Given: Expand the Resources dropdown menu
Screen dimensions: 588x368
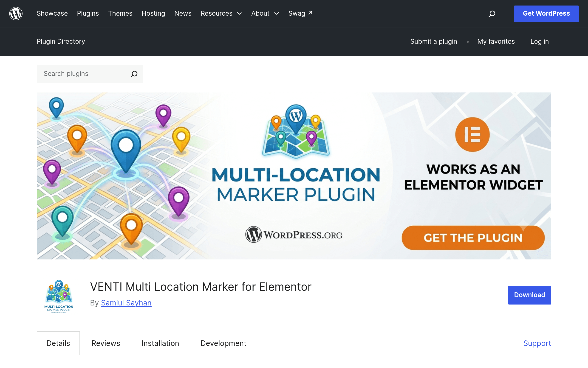Looking at the screenshot, I should click(x=221, y=13).
